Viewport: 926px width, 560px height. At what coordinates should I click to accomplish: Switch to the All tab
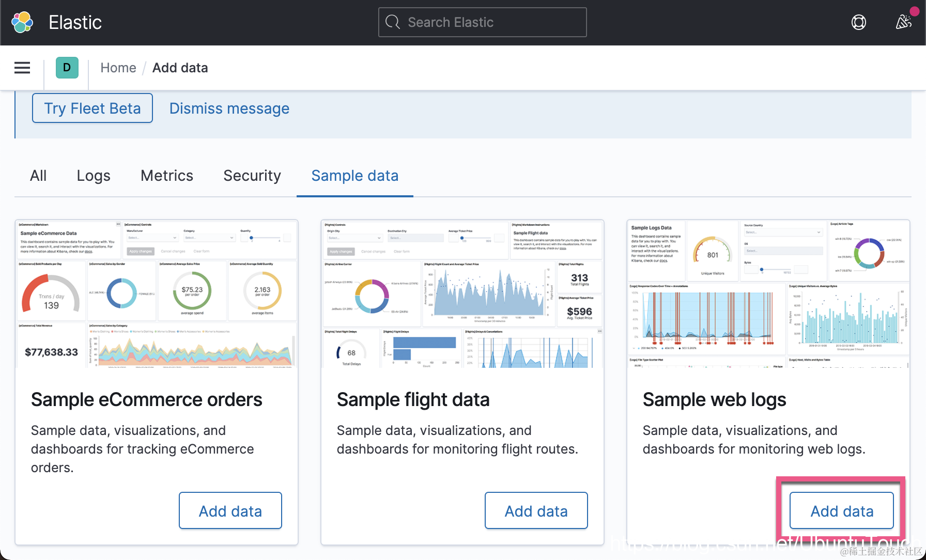pyautogui.click(x=38, y=176)
